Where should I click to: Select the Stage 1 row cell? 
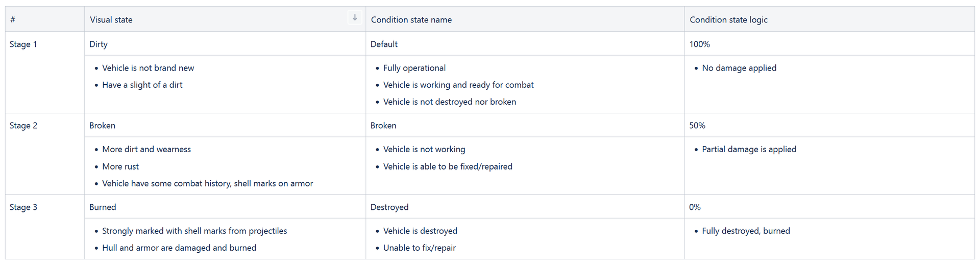click(x=23, y=44)
